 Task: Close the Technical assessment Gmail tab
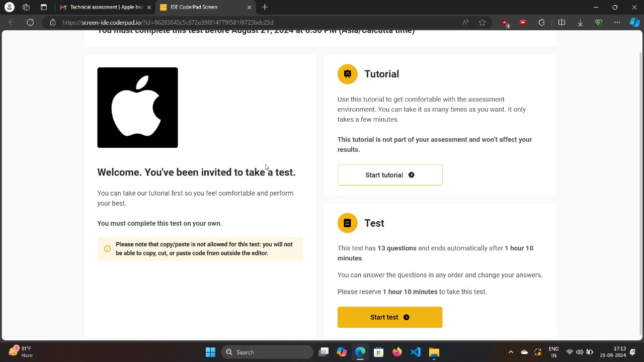[149, 7]
